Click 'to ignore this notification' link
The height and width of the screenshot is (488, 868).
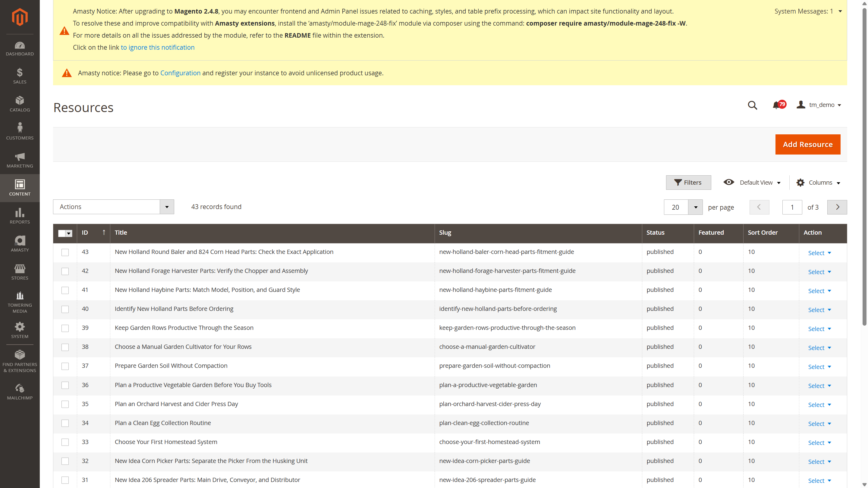click(157, 48)
